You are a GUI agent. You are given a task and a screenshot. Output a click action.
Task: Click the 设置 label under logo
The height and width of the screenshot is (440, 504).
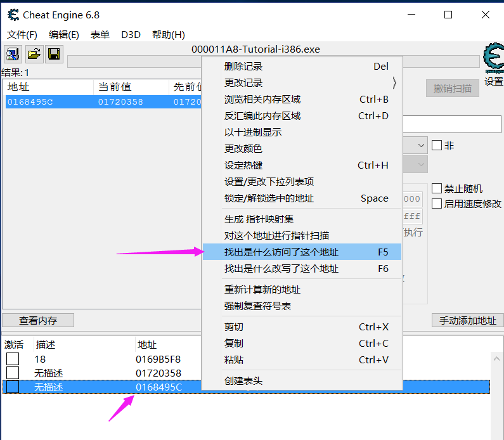tap(493, 82)
